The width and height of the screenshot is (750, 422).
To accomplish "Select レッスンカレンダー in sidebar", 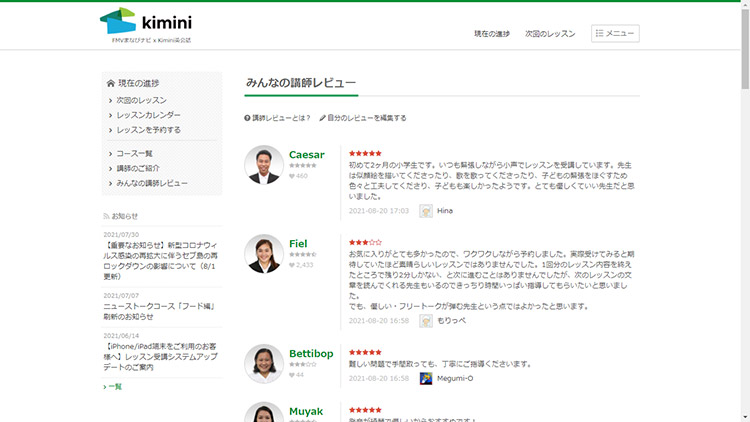I will coord(149,115).
